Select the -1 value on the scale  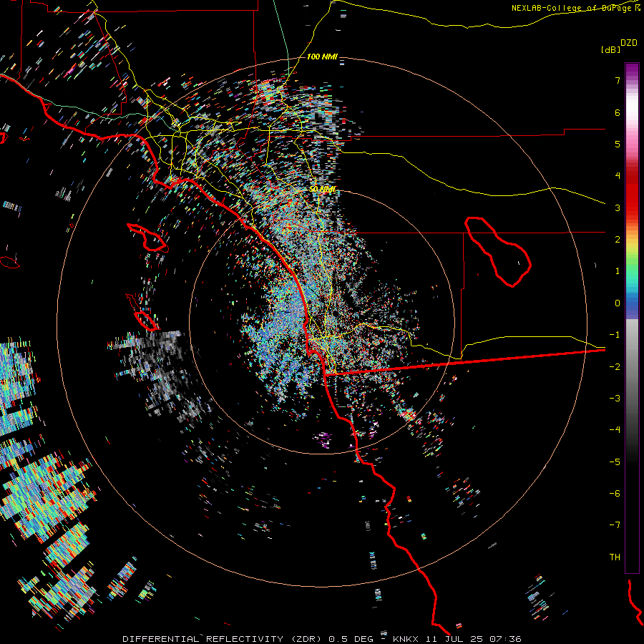(615, 335)
